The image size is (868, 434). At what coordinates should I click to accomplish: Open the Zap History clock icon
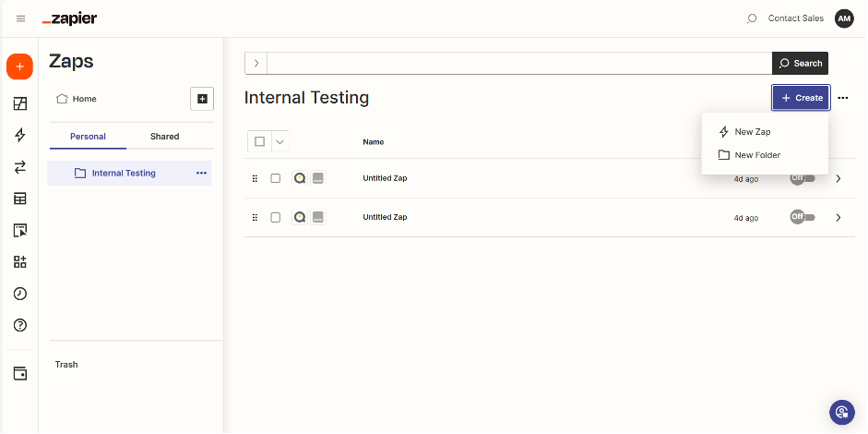pos(19,294)
